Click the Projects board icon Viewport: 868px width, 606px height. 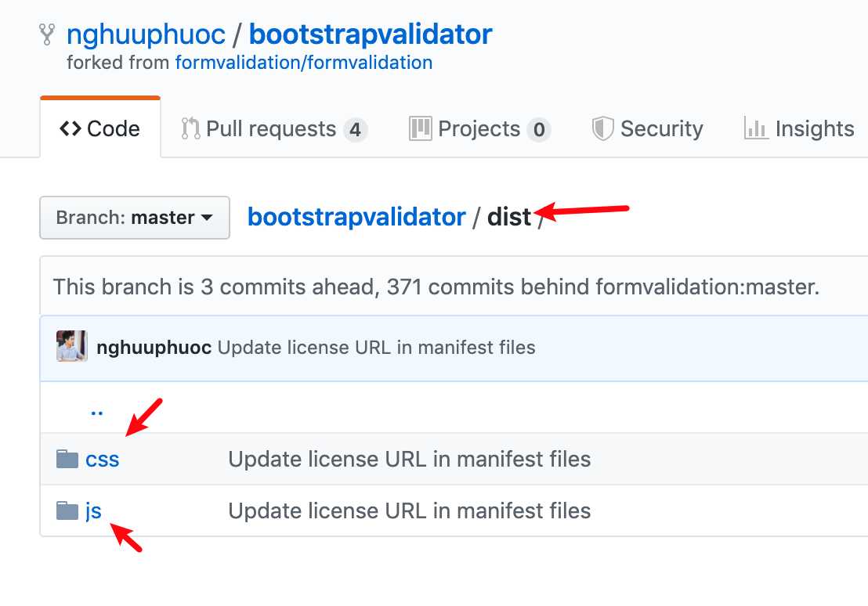[x=420, y=128]
